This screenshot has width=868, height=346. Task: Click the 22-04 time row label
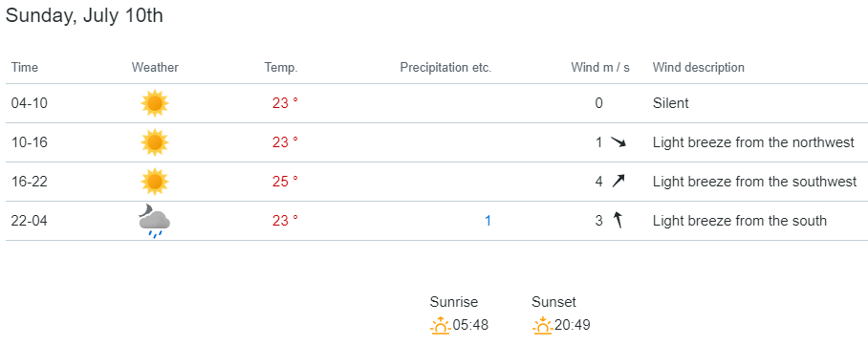[x=30, y=221]
